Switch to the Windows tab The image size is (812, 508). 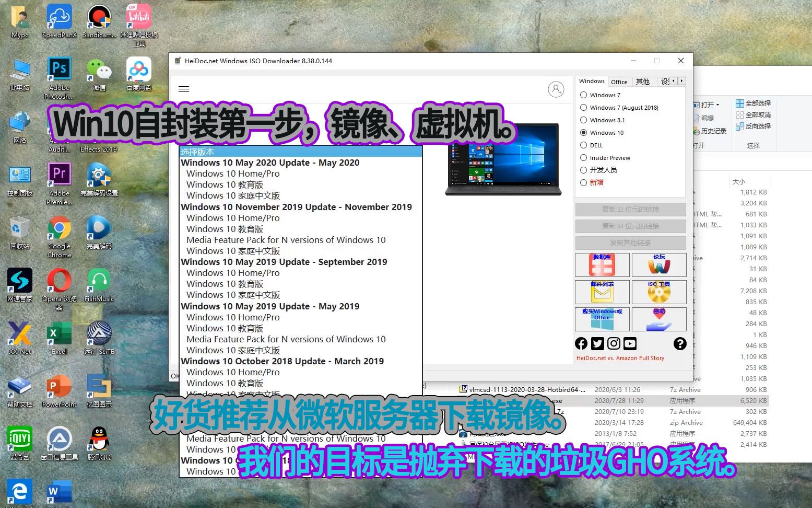(592, 81)
